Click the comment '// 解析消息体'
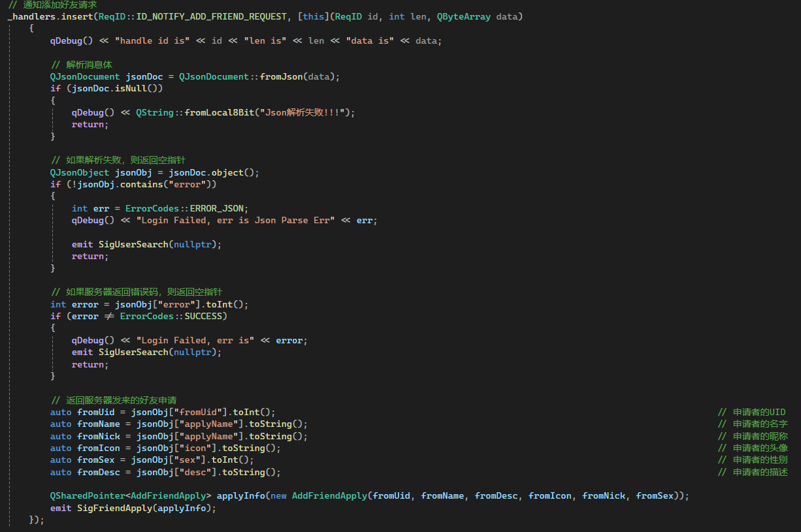 tap(82, 65)
